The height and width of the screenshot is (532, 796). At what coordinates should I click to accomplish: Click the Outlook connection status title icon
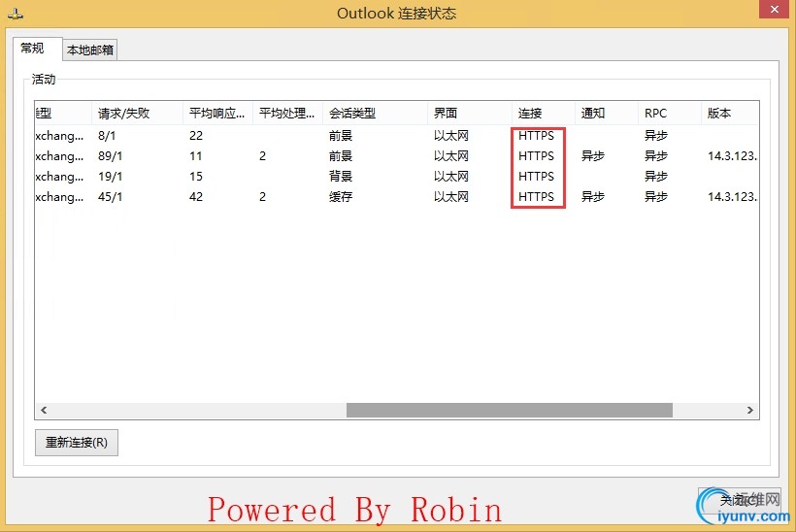pos(16,15)
